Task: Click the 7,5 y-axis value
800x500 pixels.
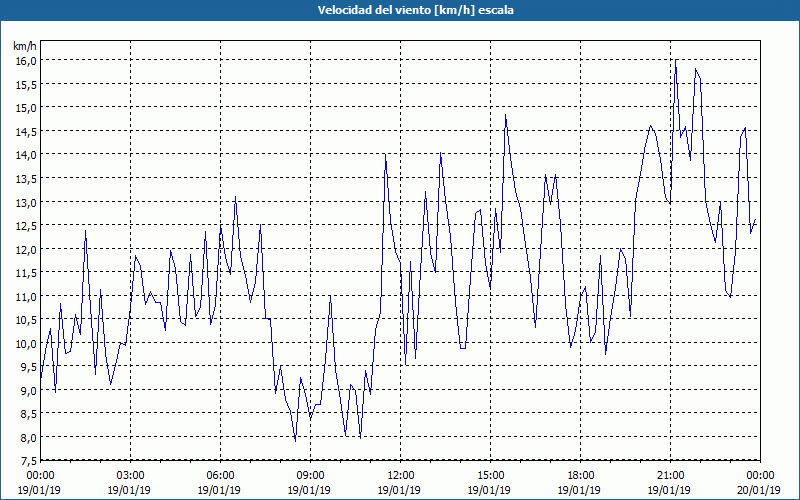Action: coord(29,461)
